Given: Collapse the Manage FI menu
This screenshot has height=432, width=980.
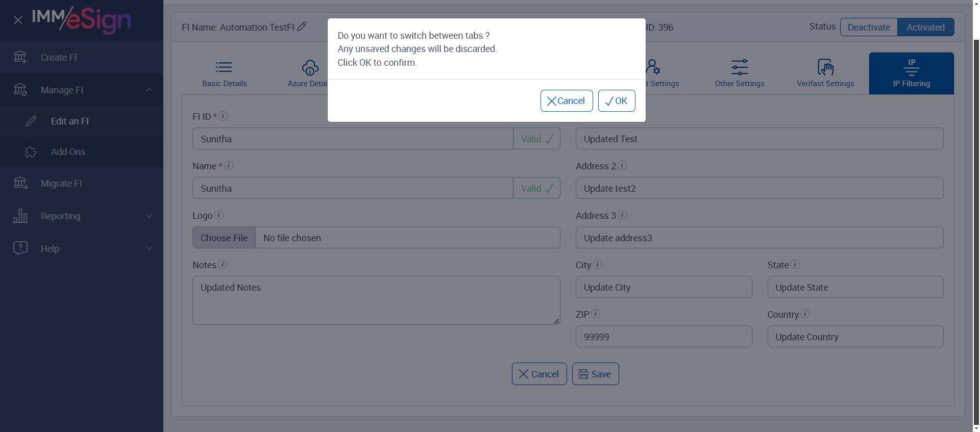Looking at the screenshot, I should pyautogui.click(x=149, y=90).
